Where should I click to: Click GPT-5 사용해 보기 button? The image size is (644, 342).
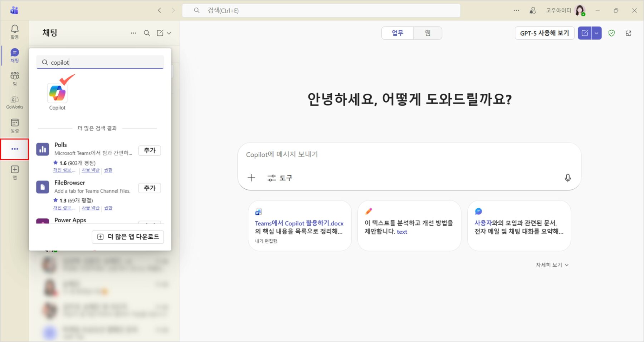tap(544, 33)
